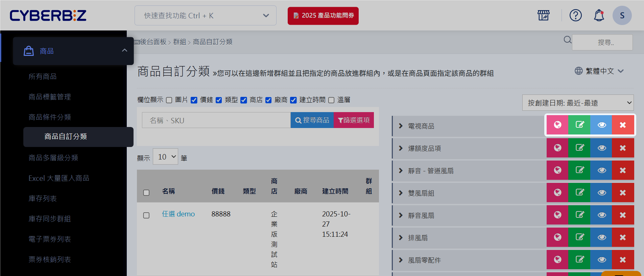
Task: Delete the 靜音 - 管道風扇 group
Action: point(623,170)
